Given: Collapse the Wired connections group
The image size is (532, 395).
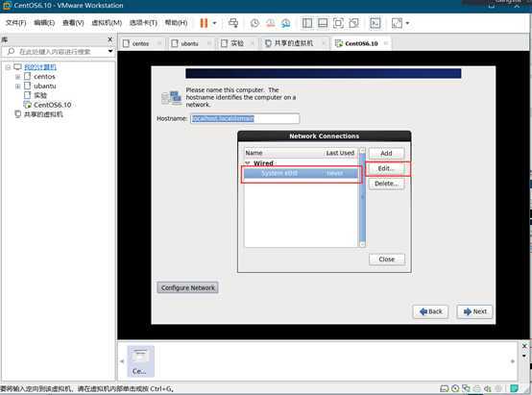Looking at the screenshot, I should [x=248, y=163].
